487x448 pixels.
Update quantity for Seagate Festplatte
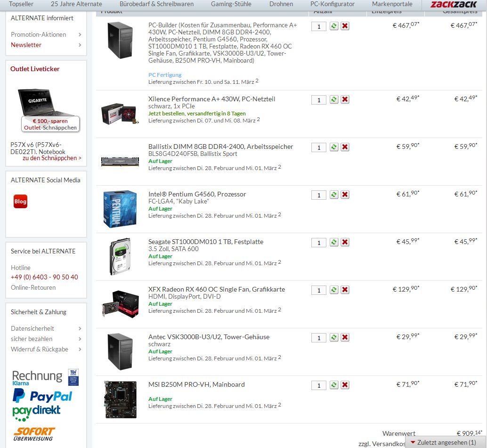pyautogui.click(x=334, y=242)
